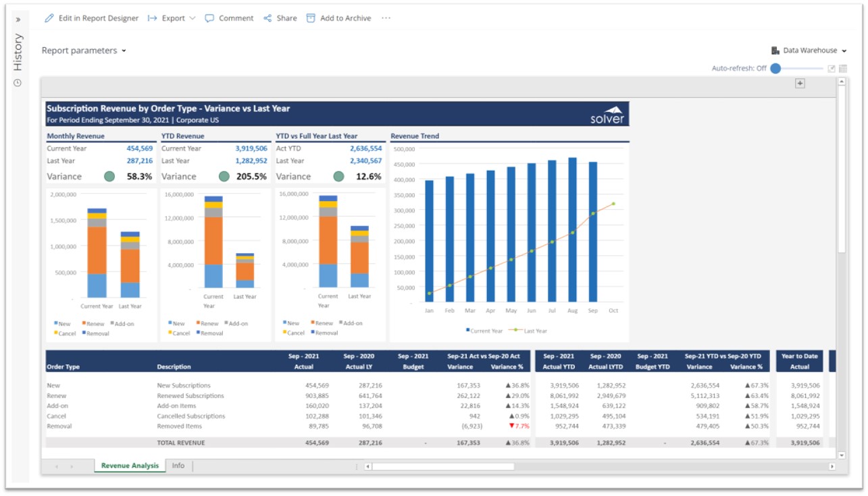Open the Data Warehouse dropdown
The width and height of the screenshot is (868, 496).
pyautogui.click(x=809, y=51)
